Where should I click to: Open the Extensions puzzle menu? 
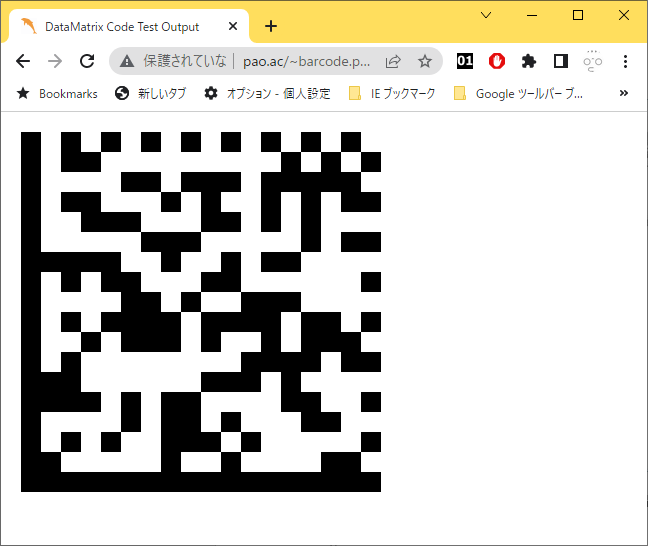tap(529, 61)
